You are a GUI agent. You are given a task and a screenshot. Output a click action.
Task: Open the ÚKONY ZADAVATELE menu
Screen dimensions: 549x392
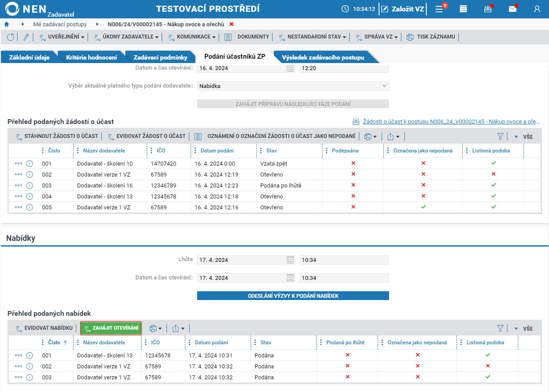click(127, 37)
